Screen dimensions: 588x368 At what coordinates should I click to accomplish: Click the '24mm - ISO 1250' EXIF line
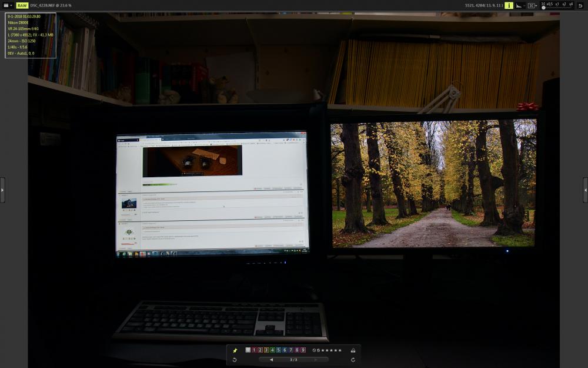21,41
